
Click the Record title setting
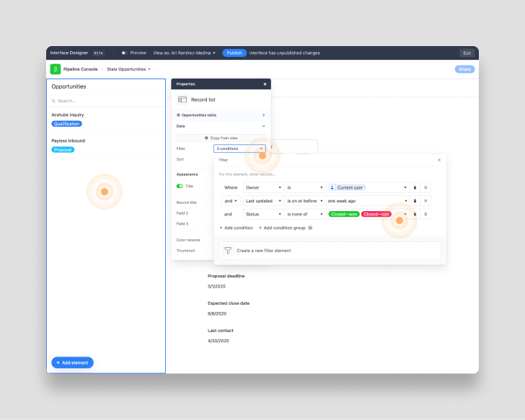pyautogui.click(x=187, y=202)
